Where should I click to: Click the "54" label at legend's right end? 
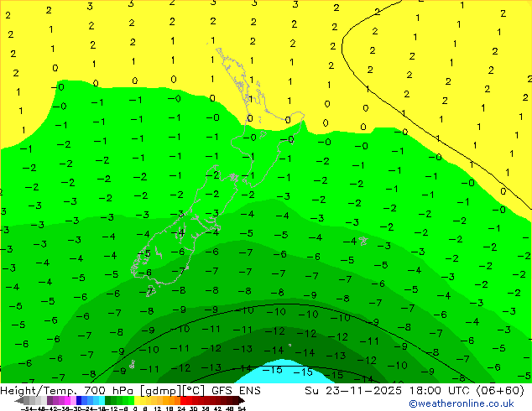pyautogui.click(x=241, y=408)
